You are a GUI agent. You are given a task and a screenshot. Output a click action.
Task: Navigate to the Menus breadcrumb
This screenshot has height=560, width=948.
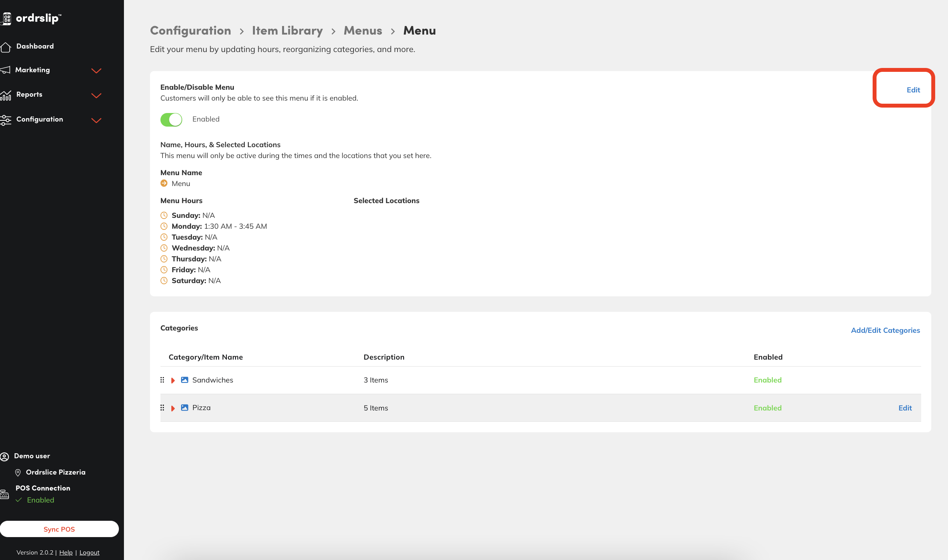click(x=362, y=31)
